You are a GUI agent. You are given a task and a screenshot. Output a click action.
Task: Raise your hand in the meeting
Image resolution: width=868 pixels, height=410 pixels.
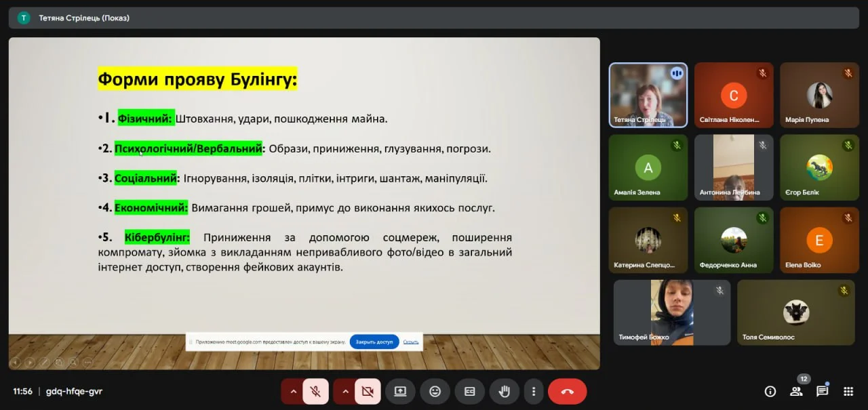(x=504, y=391)
